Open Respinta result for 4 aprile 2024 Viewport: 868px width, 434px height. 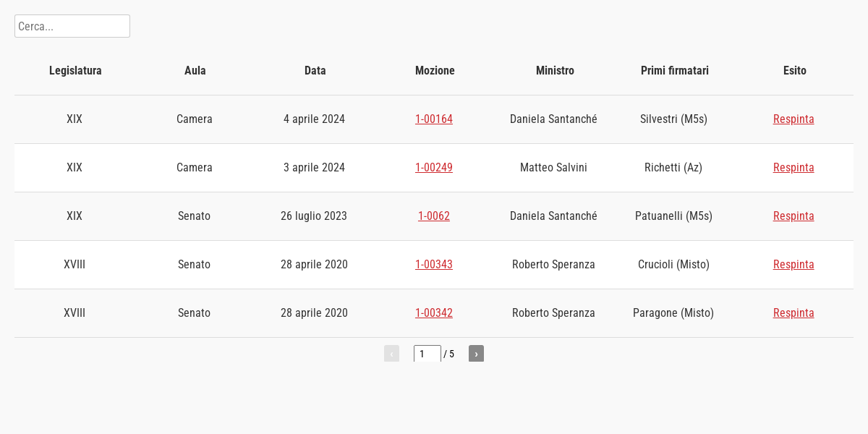793,119
